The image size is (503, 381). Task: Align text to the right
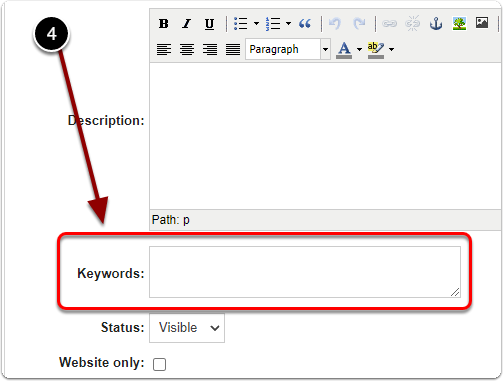tap(210, 50)
